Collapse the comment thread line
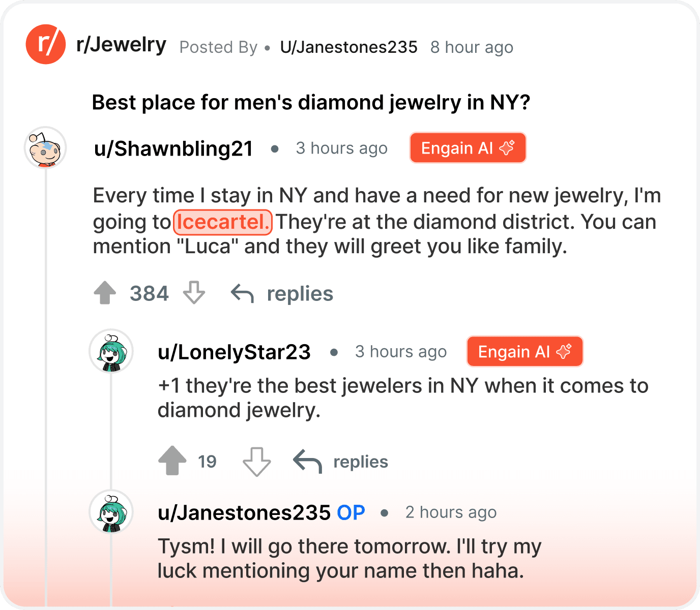 (46, 356)
